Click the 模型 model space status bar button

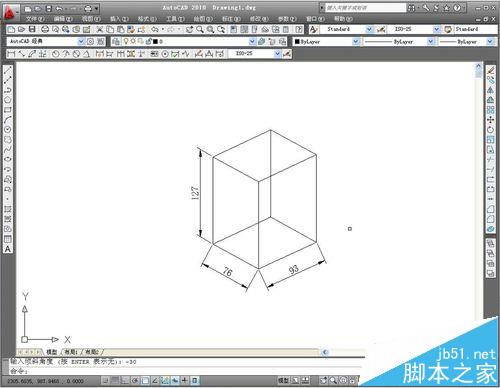[x=283, y=380]
